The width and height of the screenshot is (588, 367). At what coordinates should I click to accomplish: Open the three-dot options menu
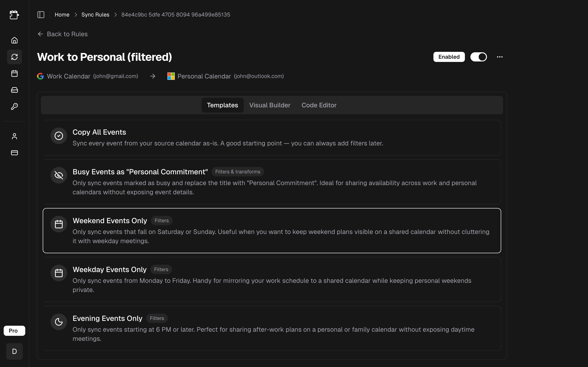click(500, 57)
